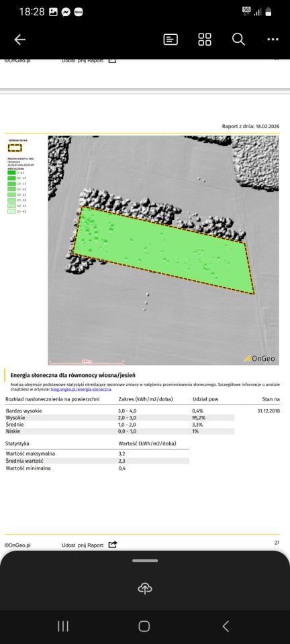
Task: Tap the bottom sheet drag handle
Action: tap(145, 560)
